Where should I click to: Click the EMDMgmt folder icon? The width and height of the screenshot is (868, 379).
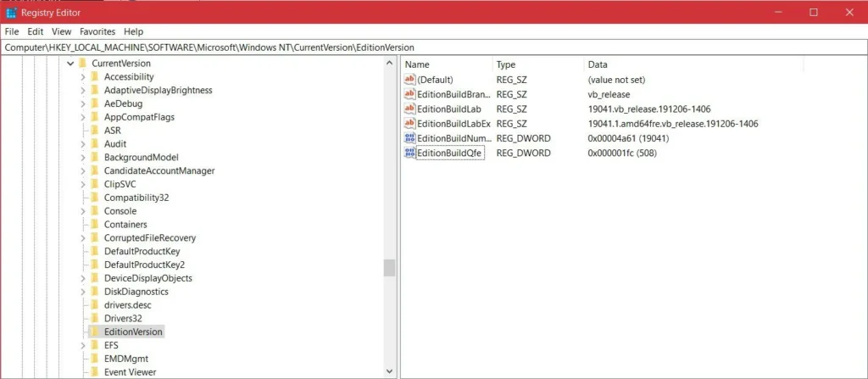pyautogui.click(x=95, y=359)
